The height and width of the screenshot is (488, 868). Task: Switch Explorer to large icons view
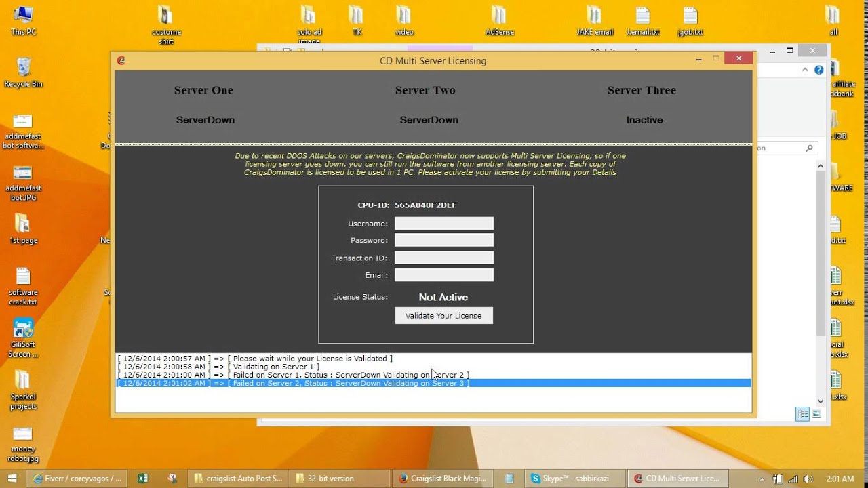click(816, 414)
